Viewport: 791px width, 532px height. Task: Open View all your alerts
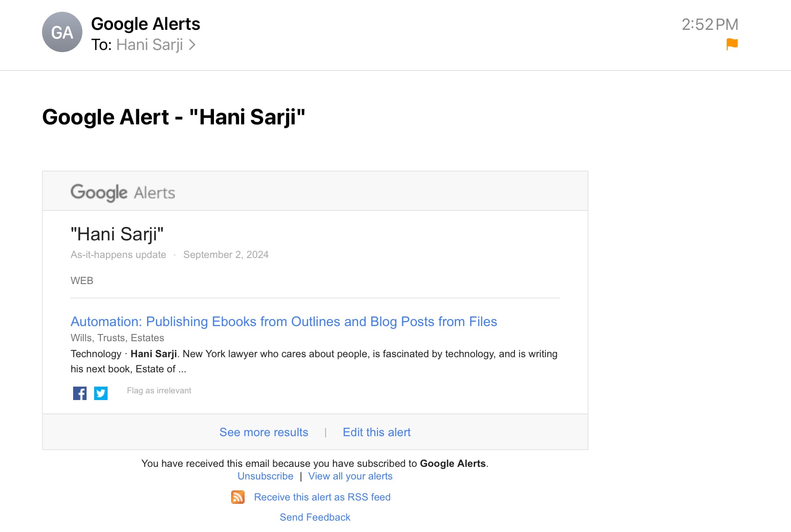(351, 476)
